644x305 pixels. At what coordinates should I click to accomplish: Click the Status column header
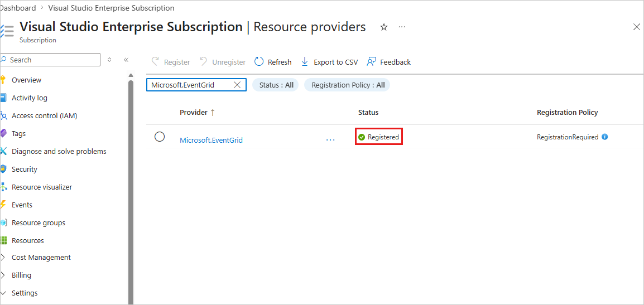tap(368, 113)
